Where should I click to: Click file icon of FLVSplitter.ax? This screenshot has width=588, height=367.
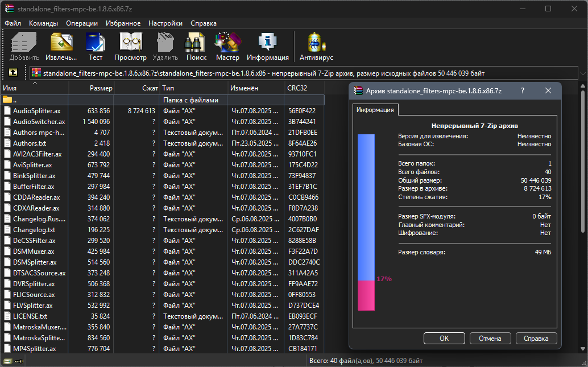coord(7,305)
